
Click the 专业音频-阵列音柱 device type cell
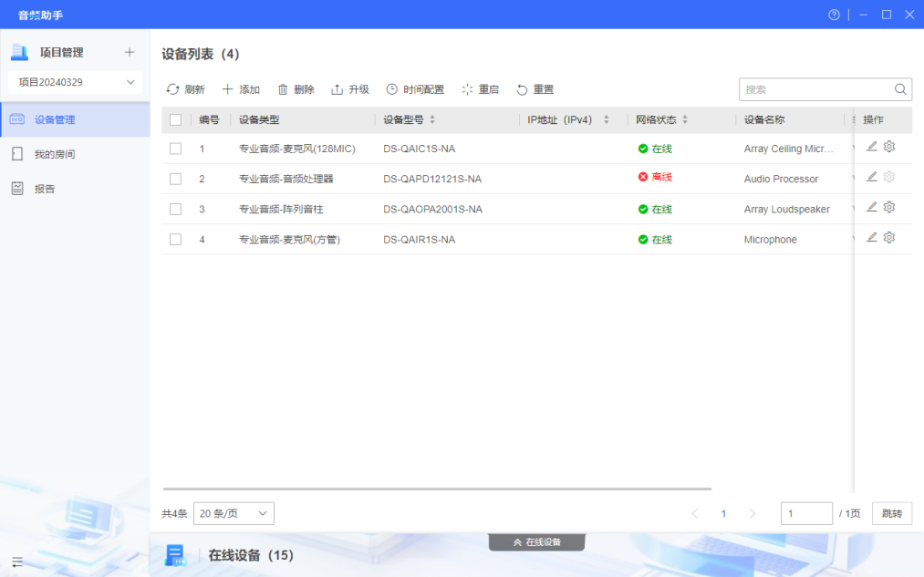coord(281,209)
